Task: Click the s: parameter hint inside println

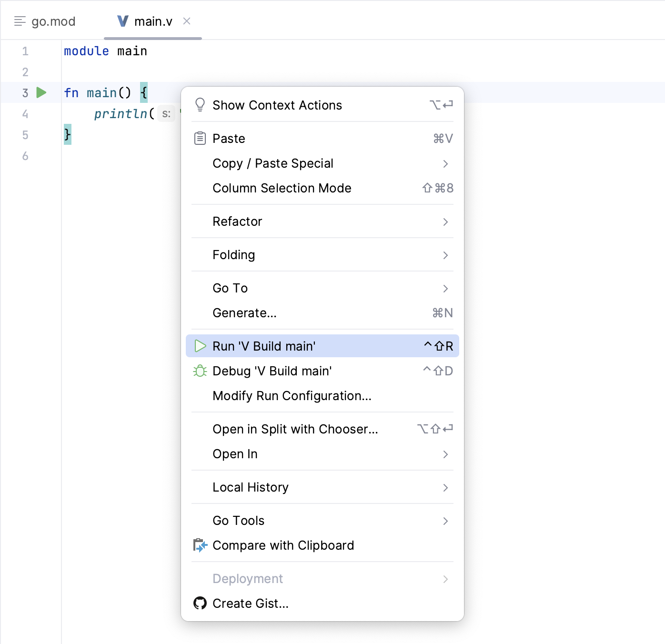Action: click(166, 114)
